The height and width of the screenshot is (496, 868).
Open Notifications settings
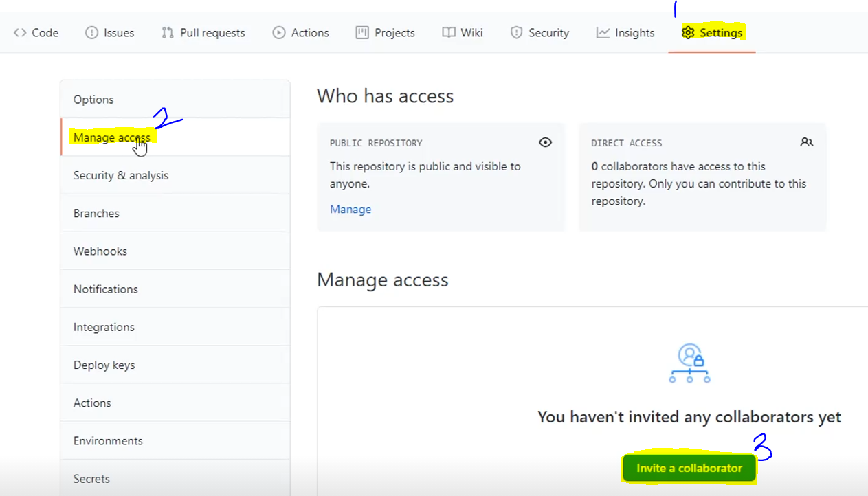(175, 289)
